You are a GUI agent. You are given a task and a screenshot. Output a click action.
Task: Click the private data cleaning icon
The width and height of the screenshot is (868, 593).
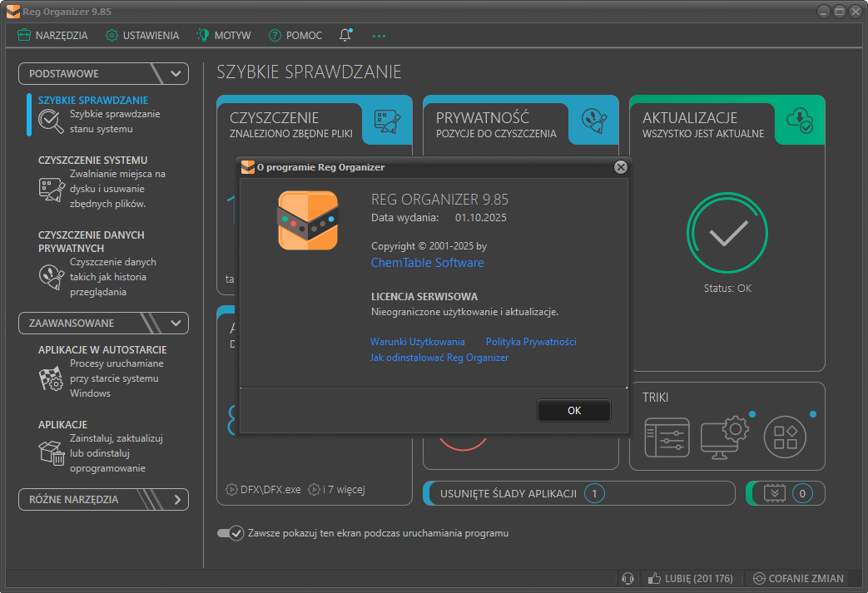pos(52,277)
